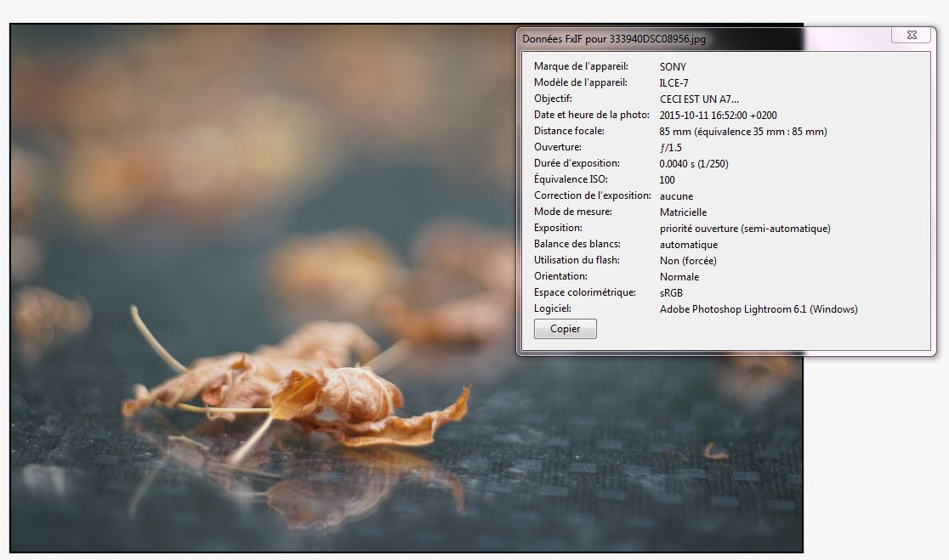Select the focal length value '85 mm (équivalence 35 mm : 85 mm)'
Viewport: 949px width, 560px height.
click(x=743, y=132)
